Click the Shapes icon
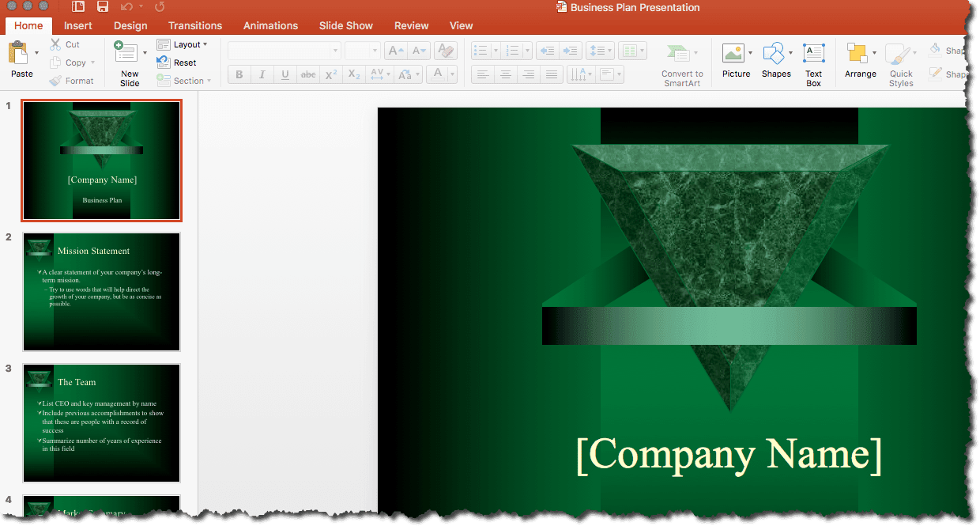Screen dimensions: 980x526 coord(774,54)
